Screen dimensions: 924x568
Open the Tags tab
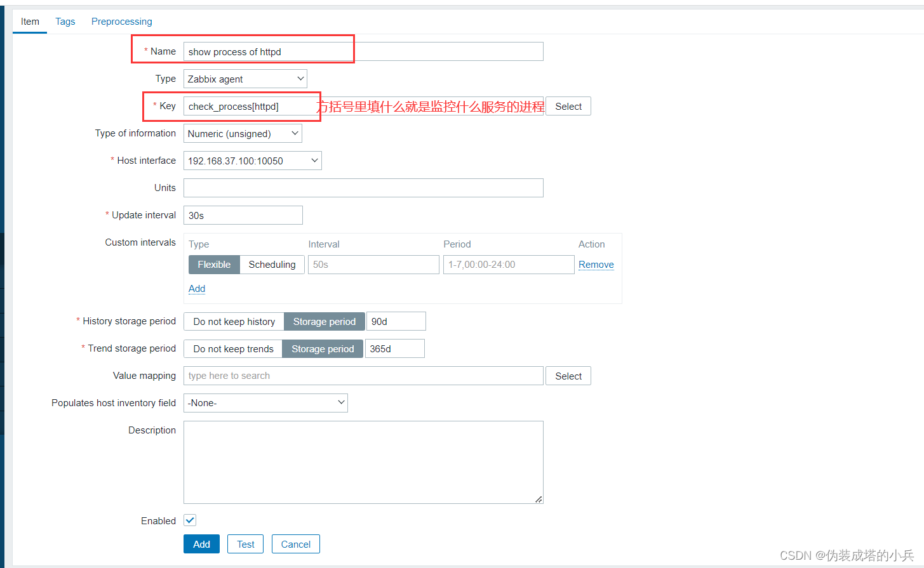point(65,22)
